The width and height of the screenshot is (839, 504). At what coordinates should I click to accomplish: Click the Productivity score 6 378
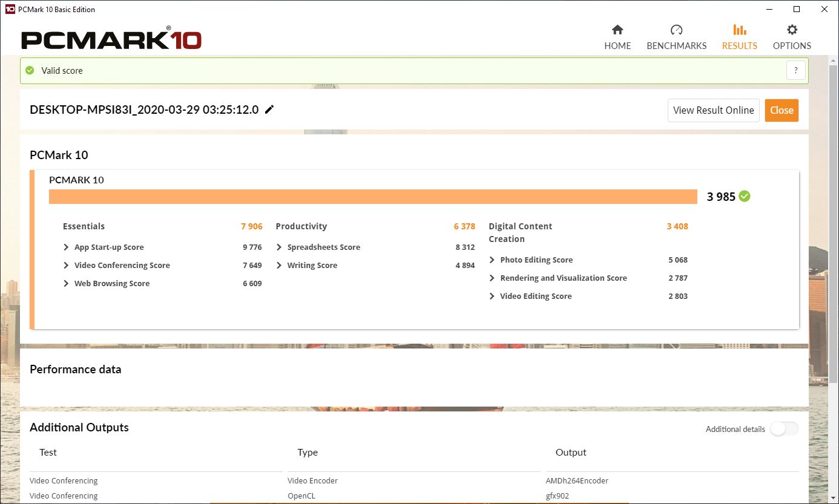464,226
